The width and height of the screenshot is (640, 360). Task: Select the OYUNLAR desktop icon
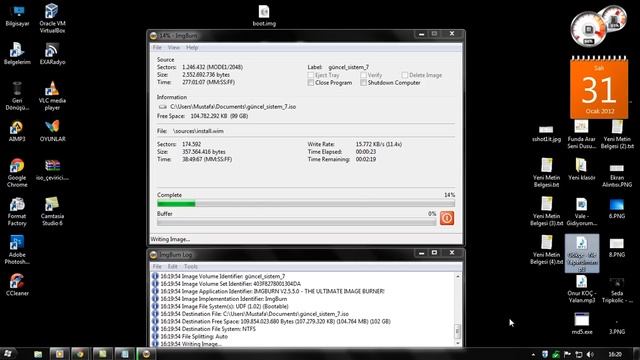[52, 131]
